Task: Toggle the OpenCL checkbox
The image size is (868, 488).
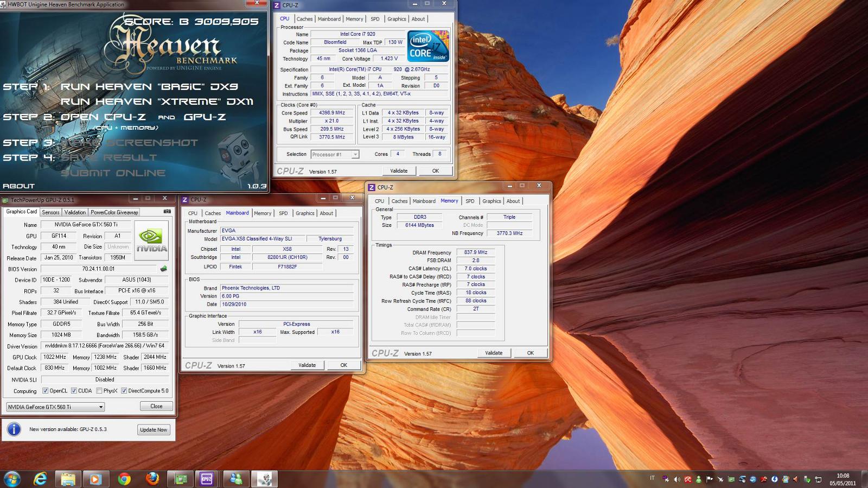Action: coord(45,391)
